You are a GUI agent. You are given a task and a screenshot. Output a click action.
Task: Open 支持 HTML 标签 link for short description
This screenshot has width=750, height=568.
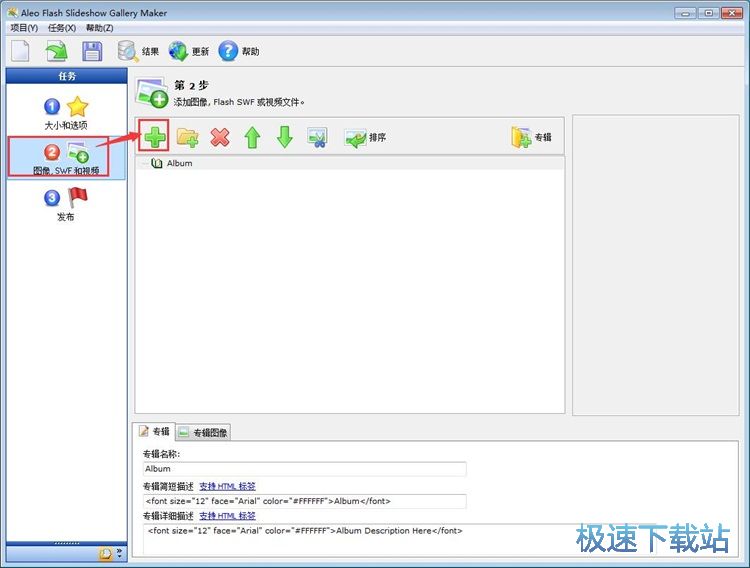click(227, 486)
